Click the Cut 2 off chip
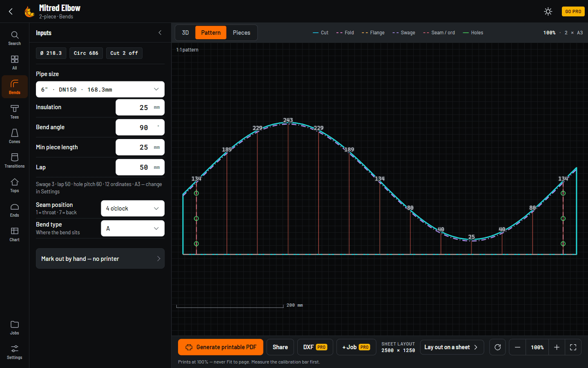The height and width of the screenshot is (368, 588). (124, 53)
